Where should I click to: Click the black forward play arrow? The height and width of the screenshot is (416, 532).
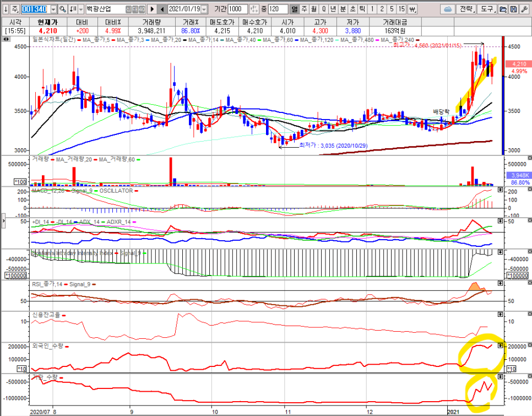(153, 9)
